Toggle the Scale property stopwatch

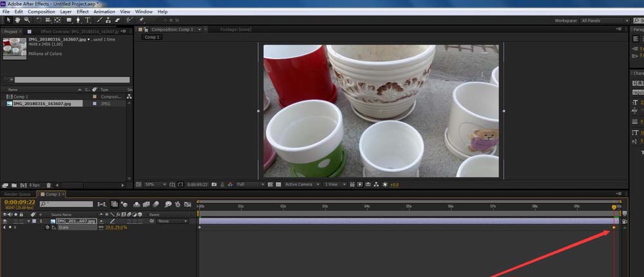coord(47,227)
